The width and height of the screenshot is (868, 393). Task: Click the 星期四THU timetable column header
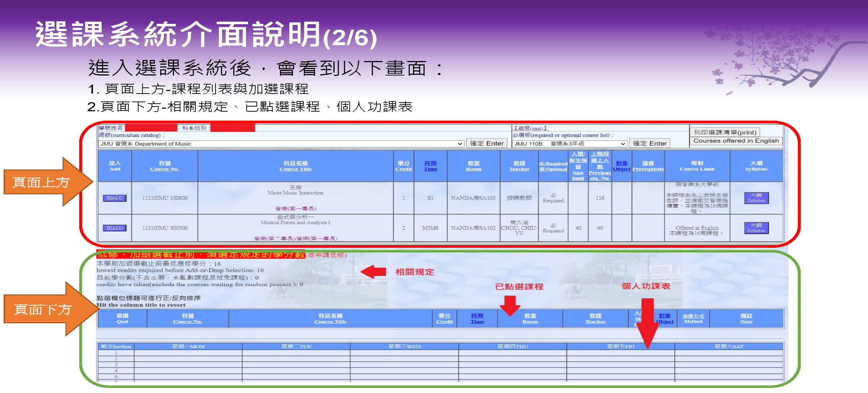[512, 346]
